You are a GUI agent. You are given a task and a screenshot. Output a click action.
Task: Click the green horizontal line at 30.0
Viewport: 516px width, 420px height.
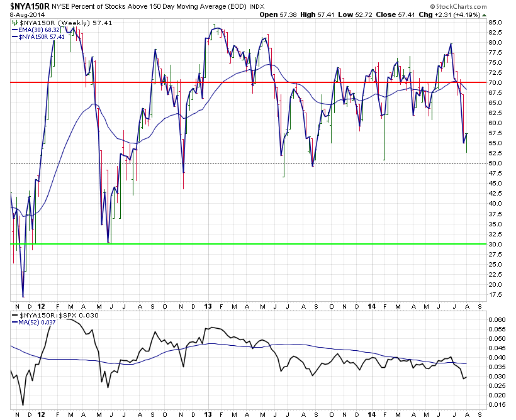(x=249, y=244)
